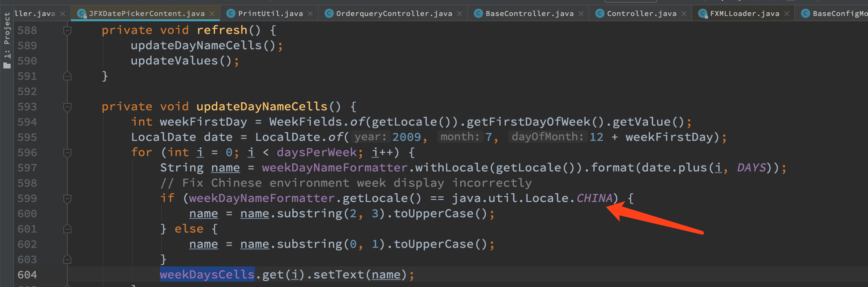
Task: Click the BaseController.java class icon
Action: coord(478,14)
